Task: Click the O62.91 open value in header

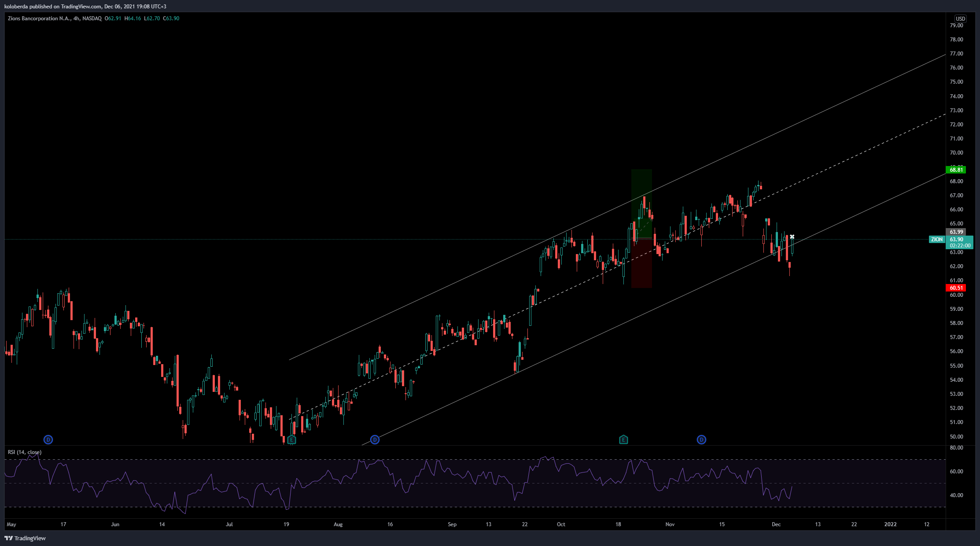Action: [x=113, y=18]
